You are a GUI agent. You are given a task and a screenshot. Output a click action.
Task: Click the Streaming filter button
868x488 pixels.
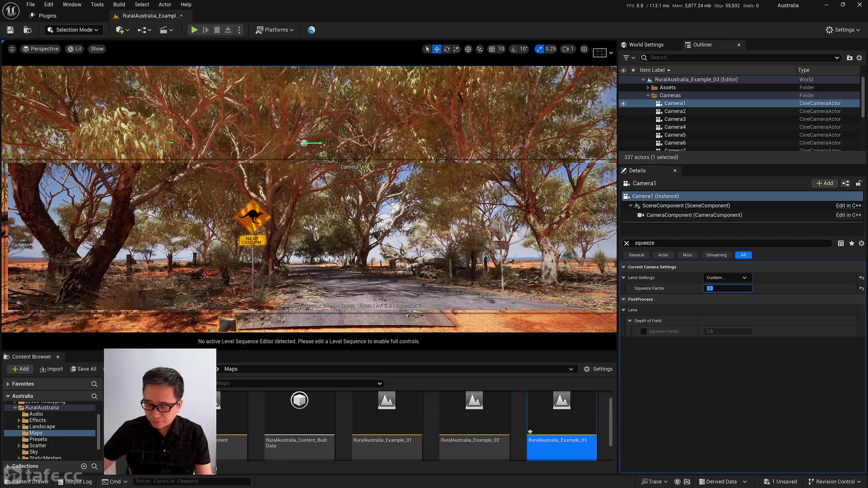click(x=716, y=255)
